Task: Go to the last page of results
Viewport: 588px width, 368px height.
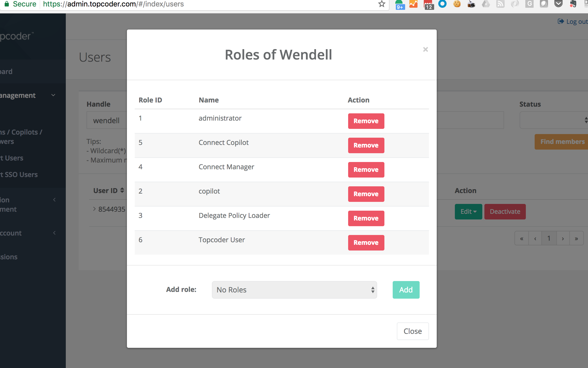Action: click(576, 238)
